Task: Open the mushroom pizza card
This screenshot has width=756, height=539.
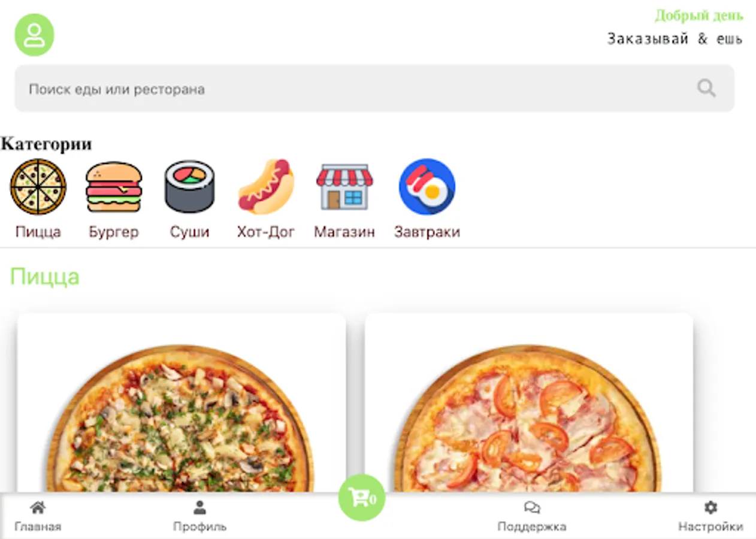Action: coord(182,402)
